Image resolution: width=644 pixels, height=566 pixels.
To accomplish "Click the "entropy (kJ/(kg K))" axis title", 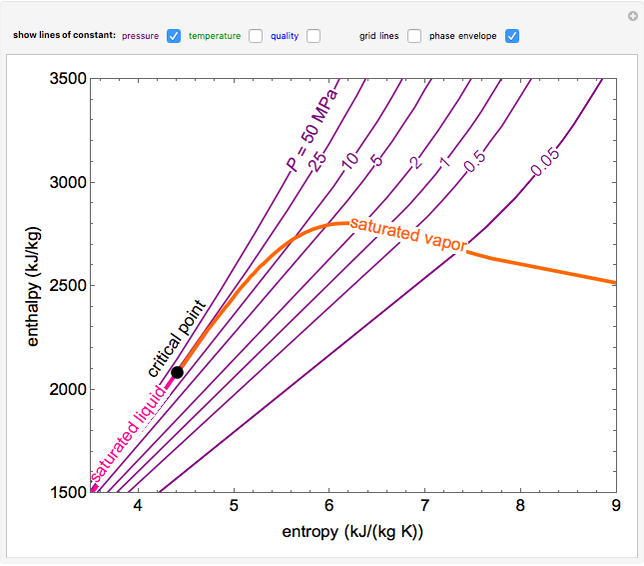I will (352, 532).
